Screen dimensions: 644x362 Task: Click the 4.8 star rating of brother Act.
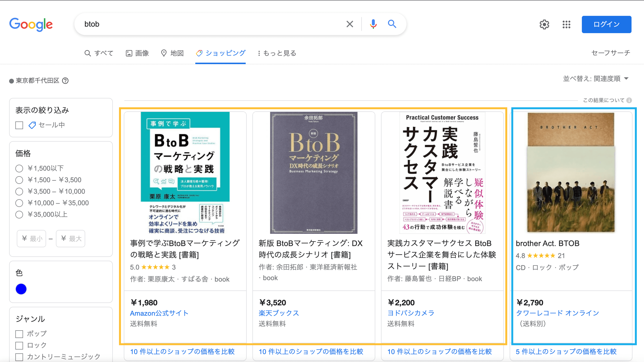[x=540, y=256]
